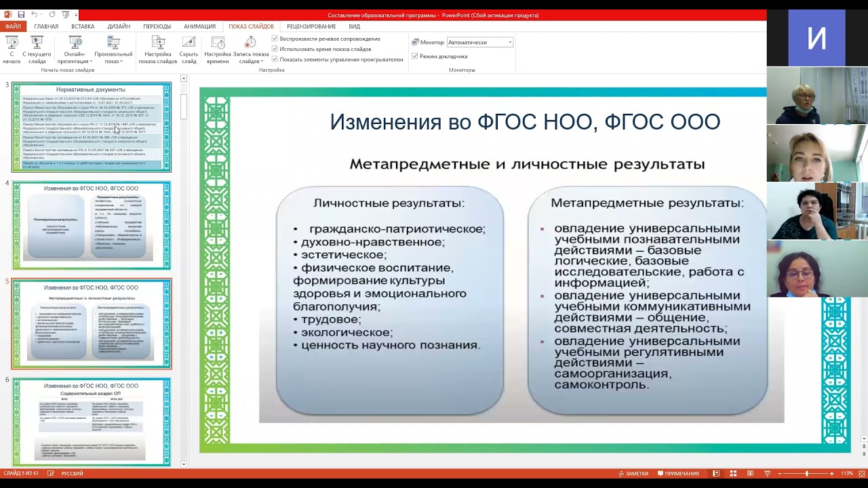
Task: Click Личностные результаты heading on slide
Action: click(x=389, y=203)
